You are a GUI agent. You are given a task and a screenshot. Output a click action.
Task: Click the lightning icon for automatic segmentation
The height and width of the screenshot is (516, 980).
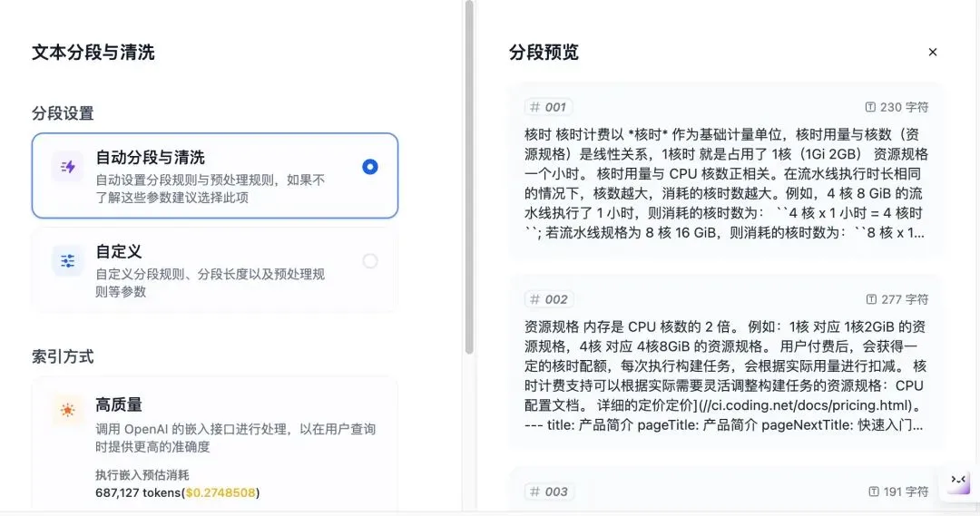pos(68,167)
